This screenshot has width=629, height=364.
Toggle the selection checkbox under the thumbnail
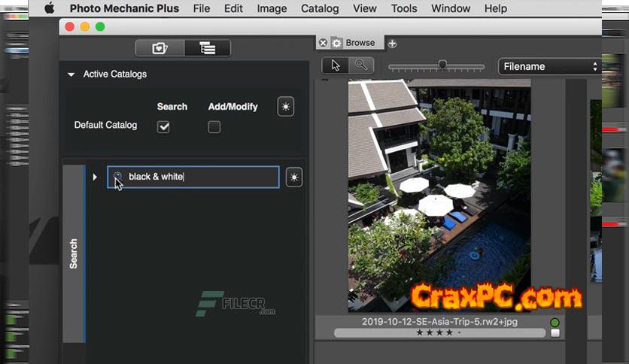(555, 333)
